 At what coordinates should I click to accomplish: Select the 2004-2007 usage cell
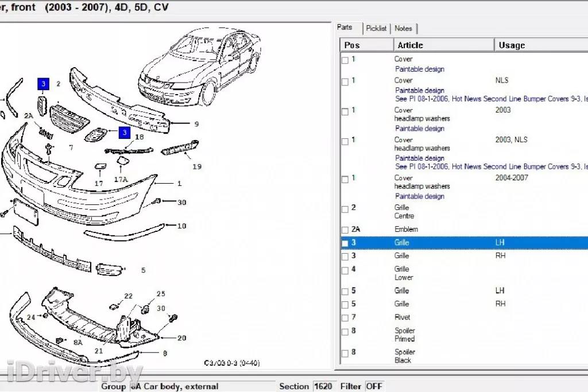click(x=512, y=178)
